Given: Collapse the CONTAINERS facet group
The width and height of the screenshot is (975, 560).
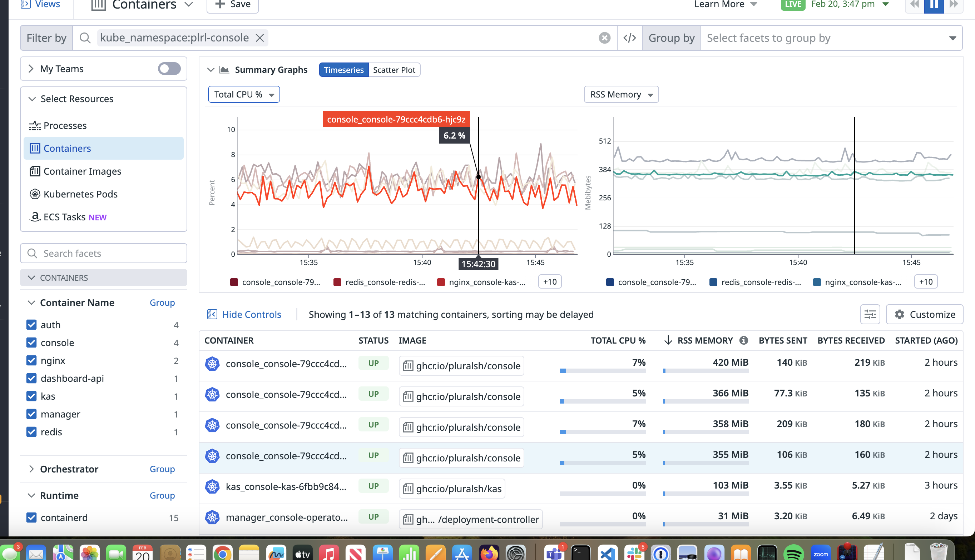Looking at the screenshot, I should point(31,278).
